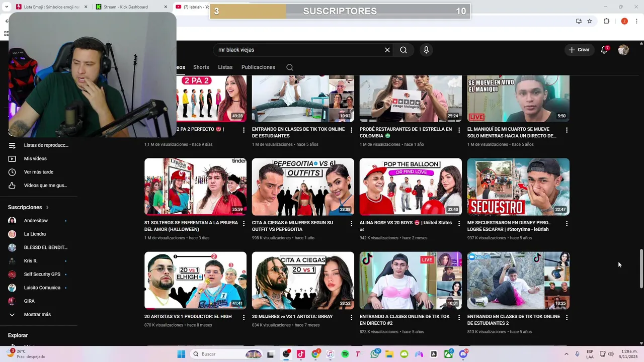Open Xbox app from the taskbar
This screenshot has height=362, width=644.
coord(448,354)
